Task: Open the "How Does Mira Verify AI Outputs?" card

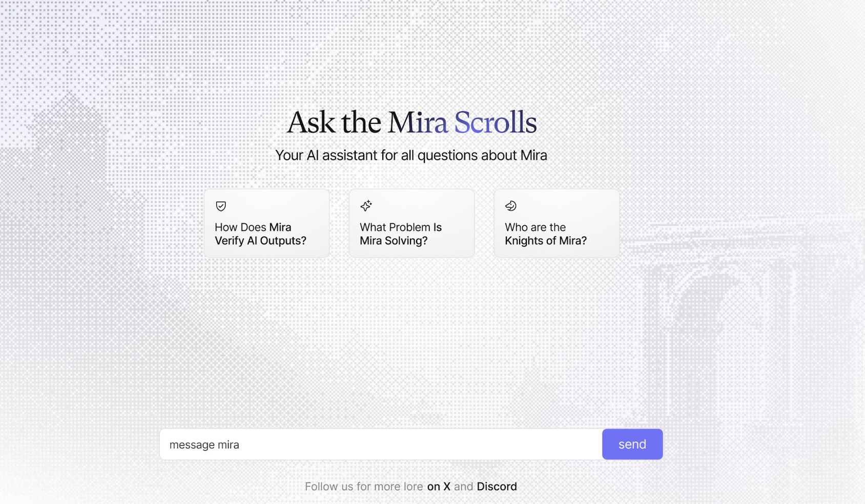Action: pyautogui.click(x=266, y=223)
